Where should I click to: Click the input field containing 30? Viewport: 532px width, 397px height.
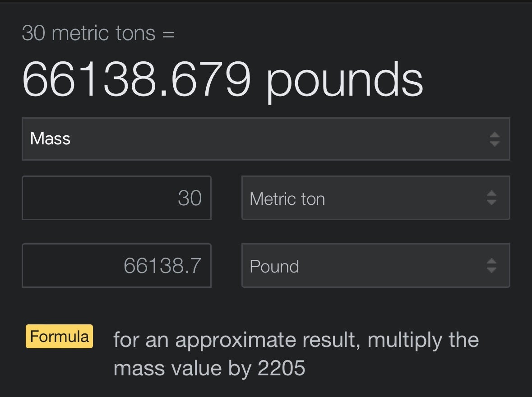pos(116,198)
